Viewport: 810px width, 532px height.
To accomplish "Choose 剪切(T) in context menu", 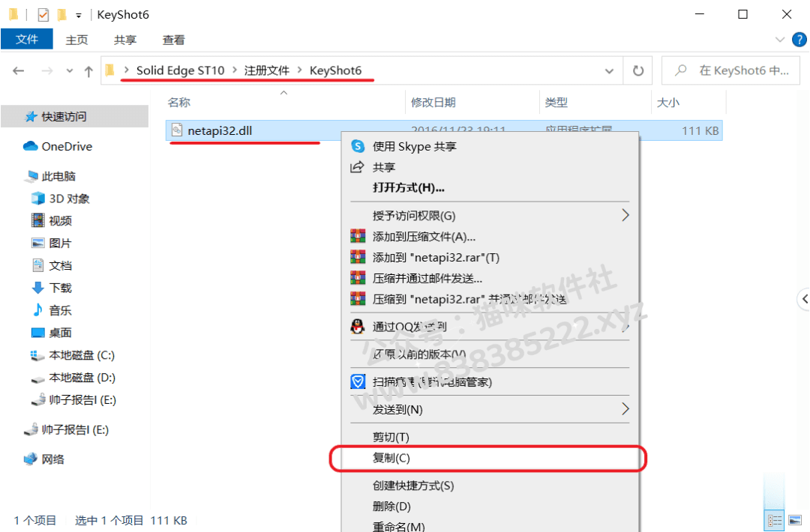I will pyautogui.click(x=490, y=438).
